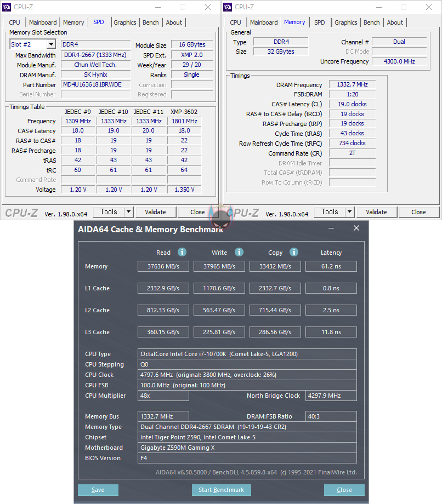The height and width of the screenshot is (504, 442).
Task: Open SPD tab in right CPU-Z window
Action: tap(320, 22)
